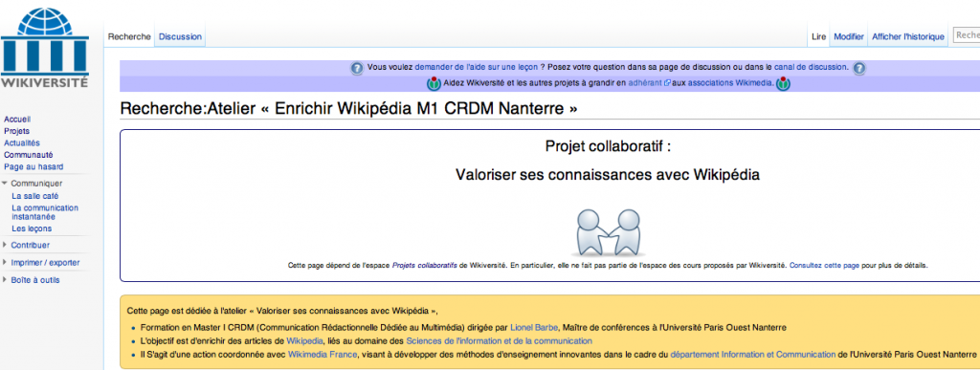The image size is (980, 370).
Task: Switch to the Discussion tab
Action: tap(180, 37)
